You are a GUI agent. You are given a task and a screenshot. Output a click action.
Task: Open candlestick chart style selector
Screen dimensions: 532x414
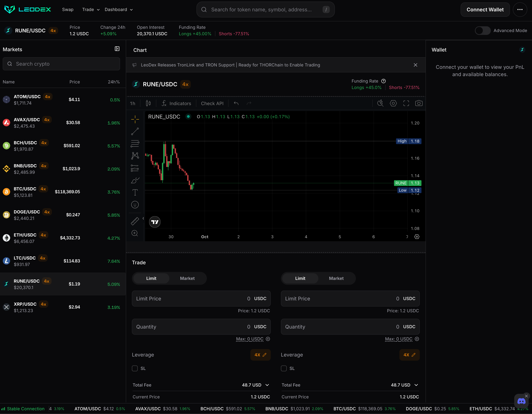[x=148, y=103]
